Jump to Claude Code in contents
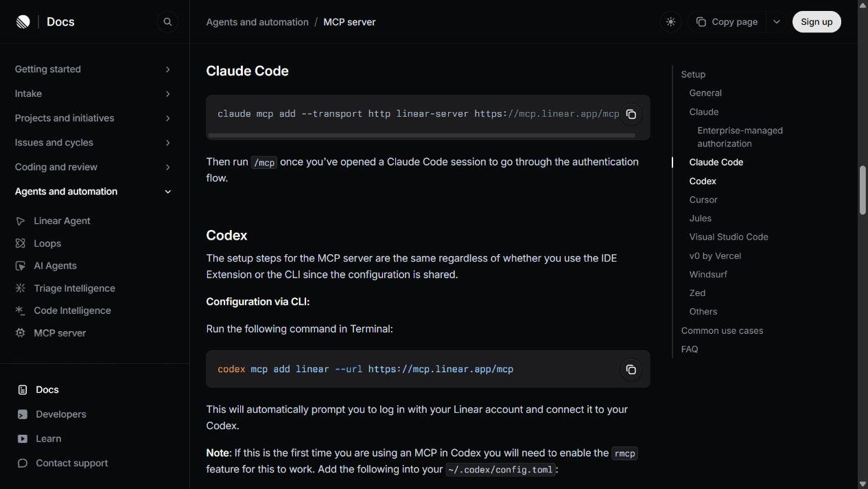This screenshot has height=489, width=868. pyautogui.click(x=716, y=162)
